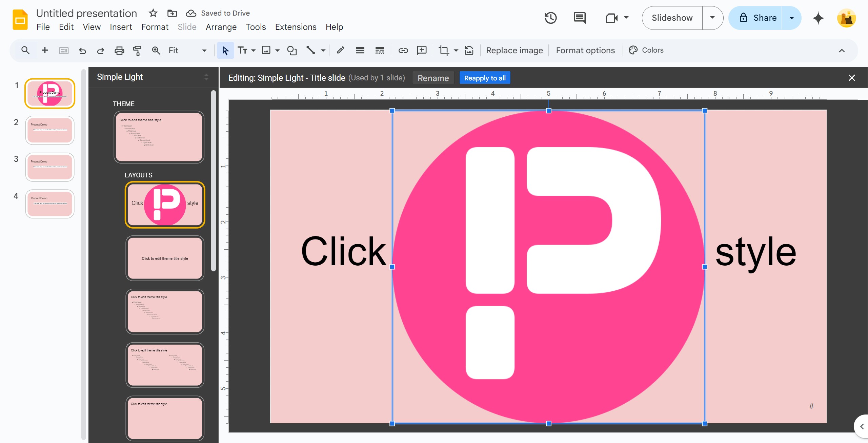Click the Undo arrow icon
868x443 pixels.
tap(82, 51)
